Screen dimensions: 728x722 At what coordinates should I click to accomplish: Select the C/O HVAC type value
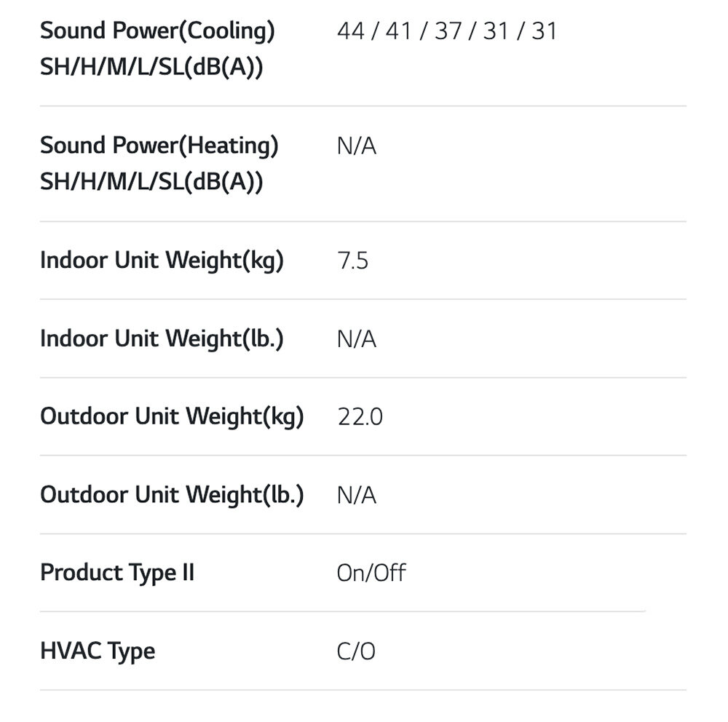pos(356,651)
